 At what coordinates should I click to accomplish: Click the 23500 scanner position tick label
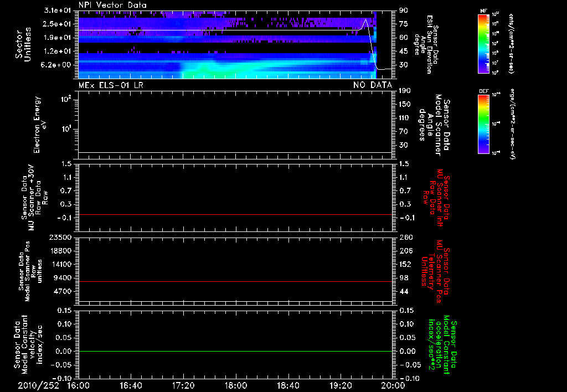pos(60,238)
